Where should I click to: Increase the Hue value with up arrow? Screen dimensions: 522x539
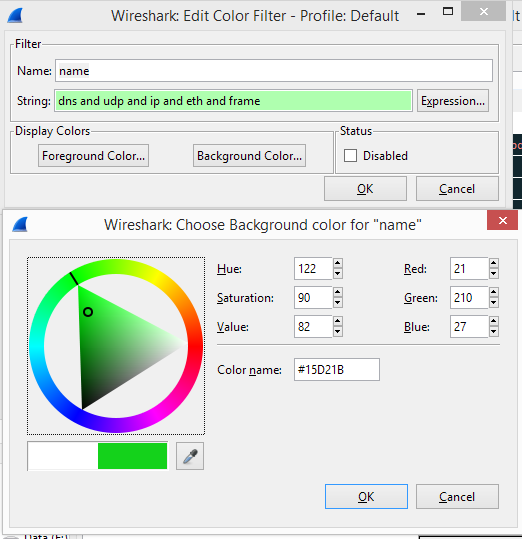338,263
